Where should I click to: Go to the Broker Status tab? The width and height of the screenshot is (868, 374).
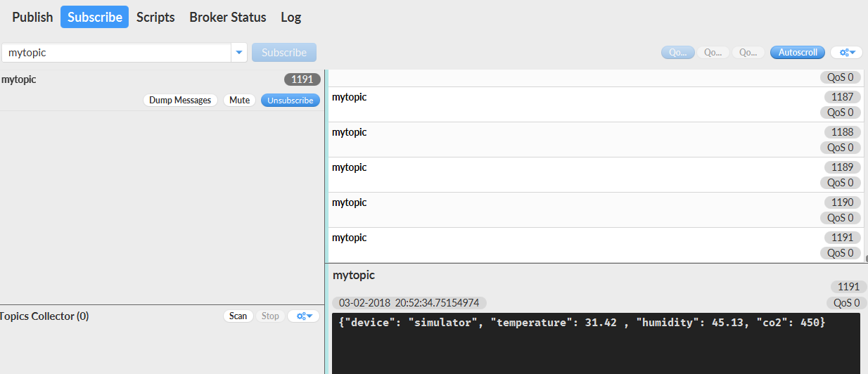(x=227, y=17)
